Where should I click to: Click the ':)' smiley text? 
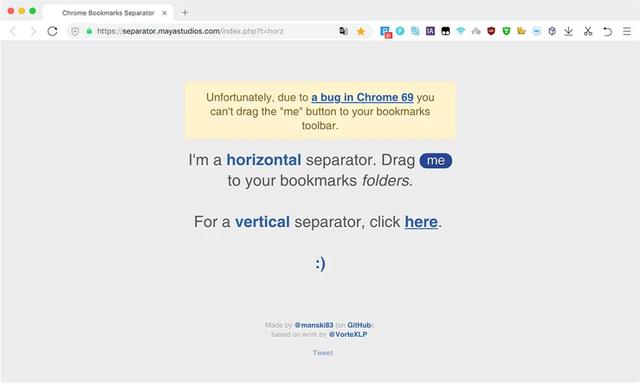[x=320, y=263]
